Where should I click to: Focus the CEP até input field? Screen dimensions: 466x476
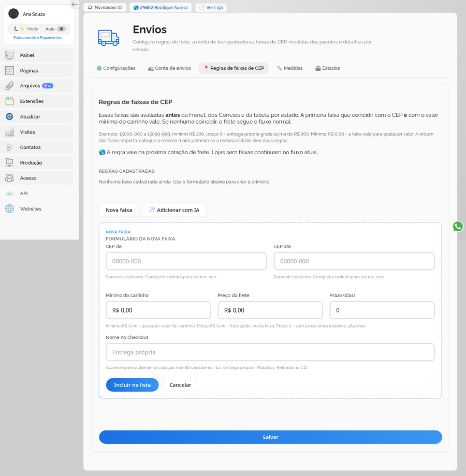pos(354,261)
